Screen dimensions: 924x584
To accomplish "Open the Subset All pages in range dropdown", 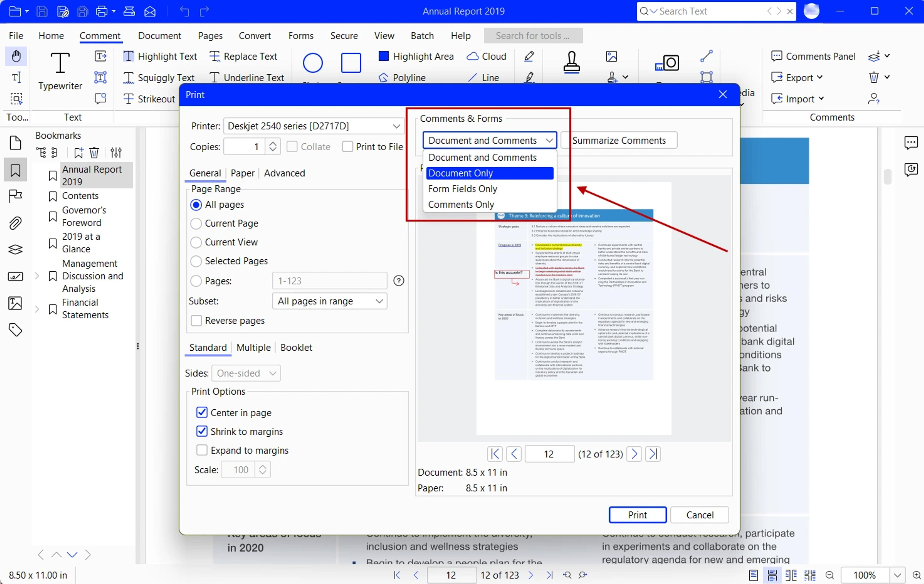I will (x=330, y=301).
